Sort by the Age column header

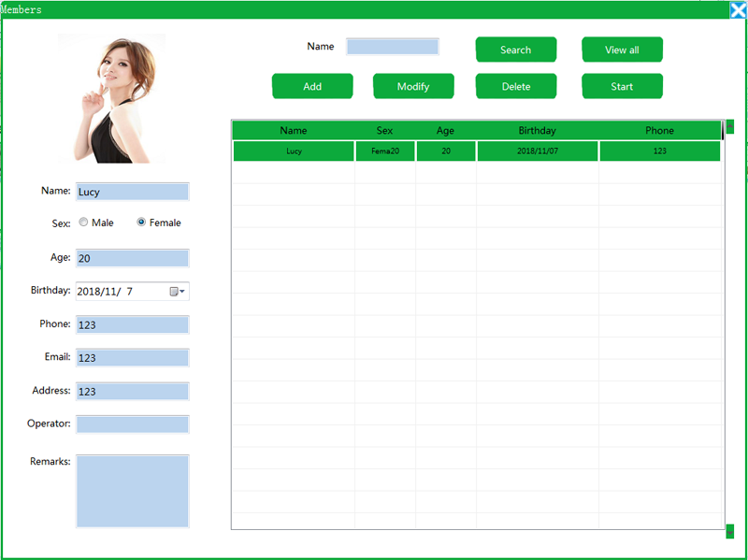(x=445, y=131)
